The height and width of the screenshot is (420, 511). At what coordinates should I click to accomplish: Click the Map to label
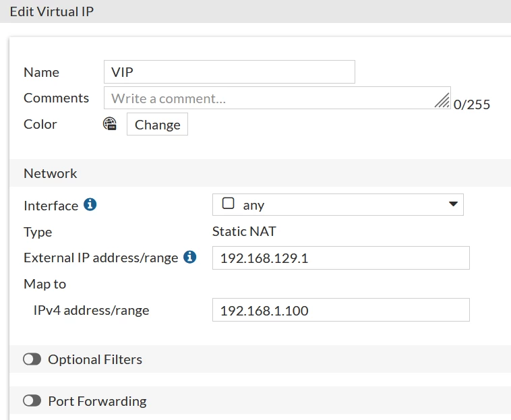45,284
